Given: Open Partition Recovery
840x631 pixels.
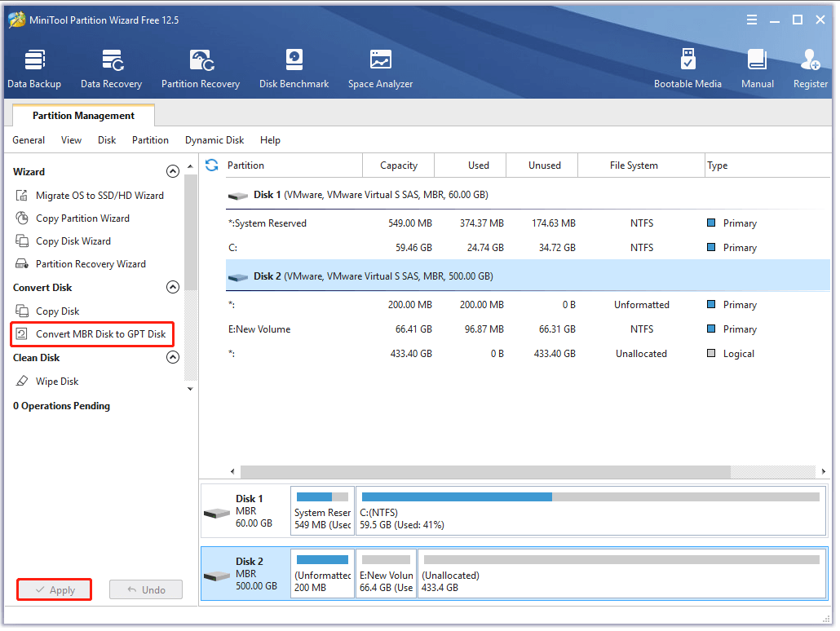Looking at the screenshot, I should tap(201, 68).
